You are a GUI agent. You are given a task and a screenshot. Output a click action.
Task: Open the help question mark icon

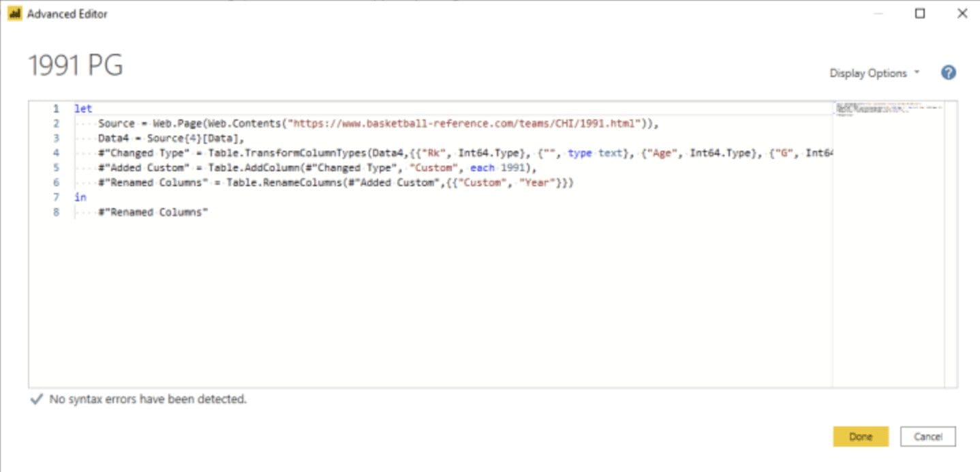(x=949, y=73)
